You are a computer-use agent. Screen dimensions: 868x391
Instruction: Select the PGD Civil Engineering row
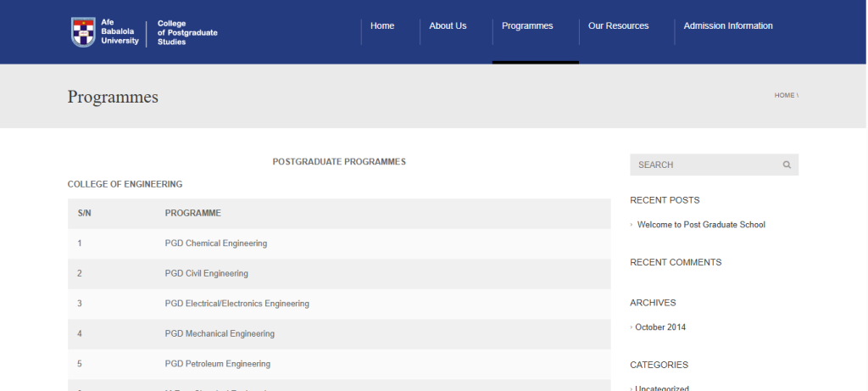207,274
